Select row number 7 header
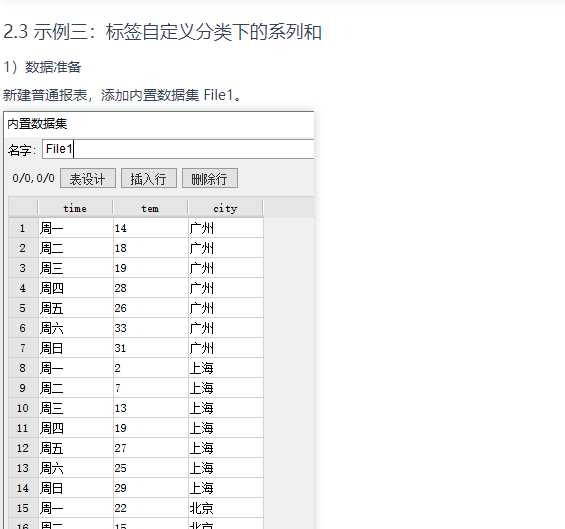The image size is (565, 529). tap(23, 348)
